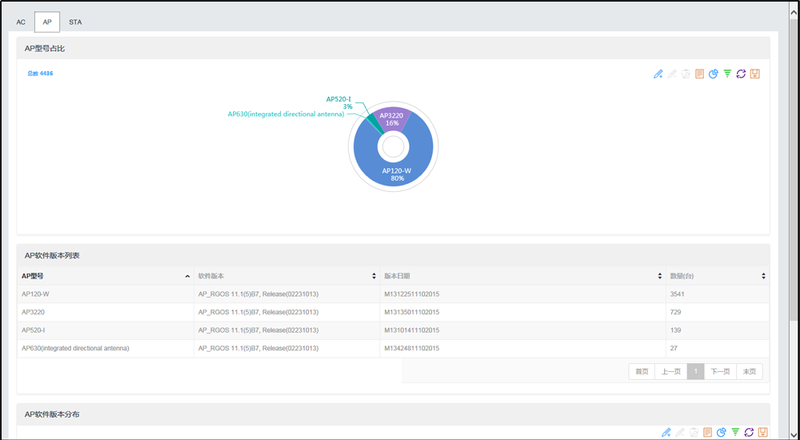The width and height of the screenshot is (800, 440).
Task: Click the funnel chart icon in AP软件版本分布 panel
Action: coord(735,432)
